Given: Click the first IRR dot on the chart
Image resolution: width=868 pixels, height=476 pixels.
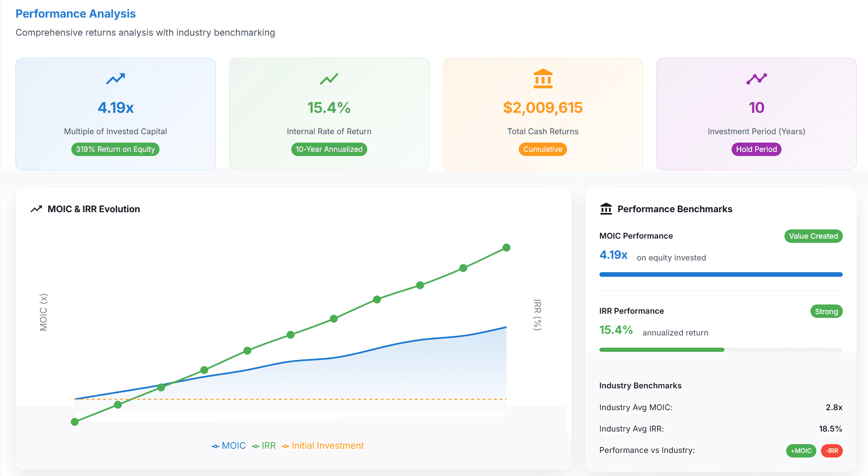Looking at the screenshot, I should pos(76,421).
